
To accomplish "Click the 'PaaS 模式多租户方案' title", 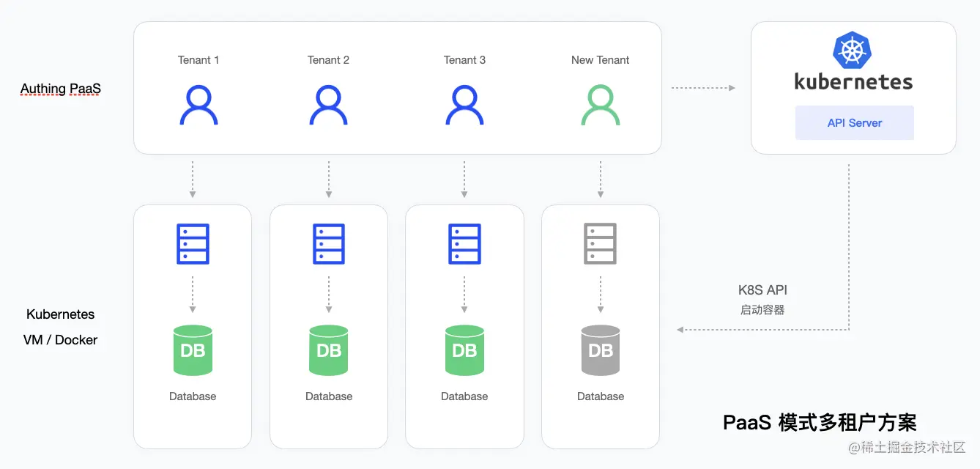I will click(x=820, y=423).
